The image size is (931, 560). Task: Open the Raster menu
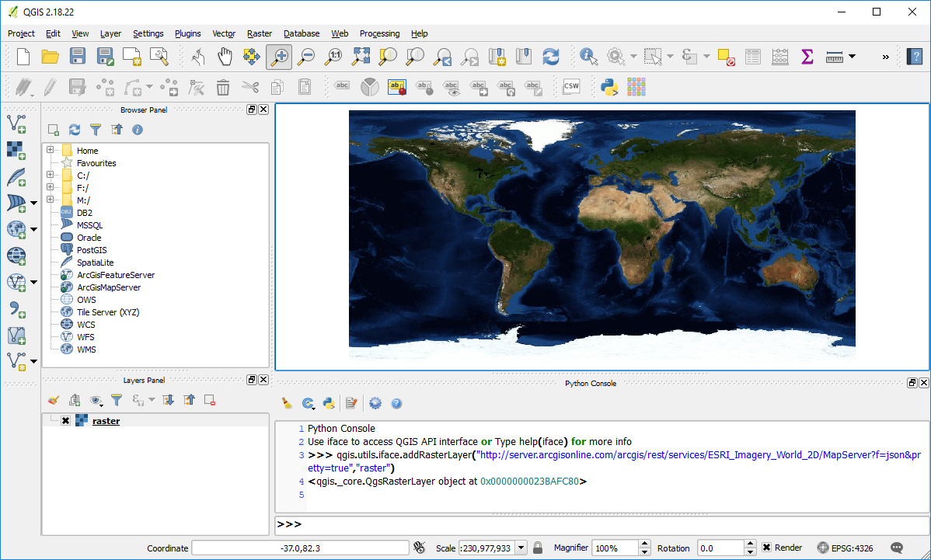pyautogui.click(x=259, y=33)
